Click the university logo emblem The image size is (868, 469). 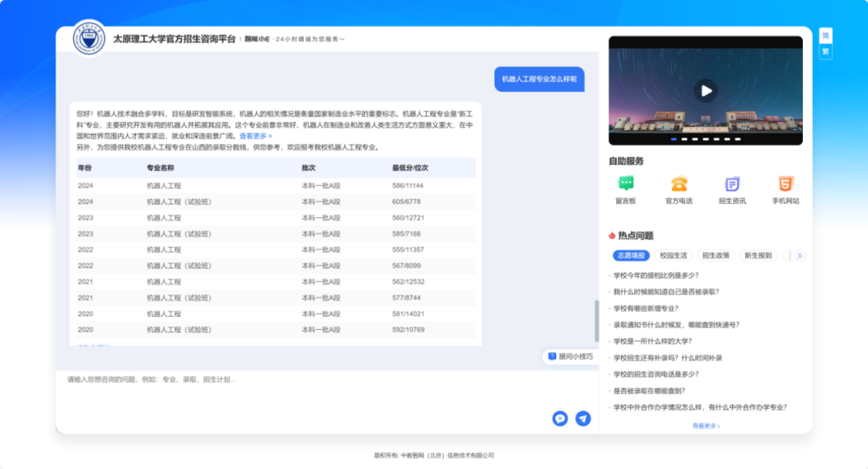coord(88,38)
